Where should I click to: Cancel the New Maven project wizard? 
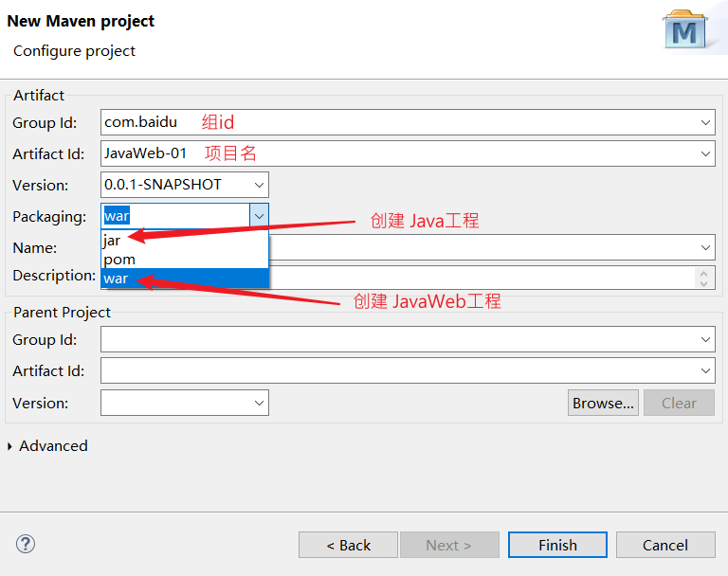coord(665,545)
